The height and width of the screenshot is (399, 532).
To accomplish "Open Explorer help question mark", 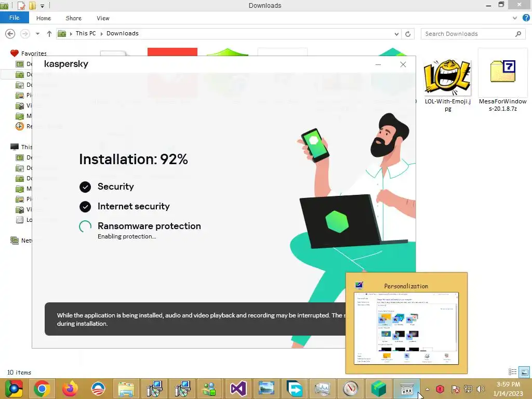I will 526,18.
